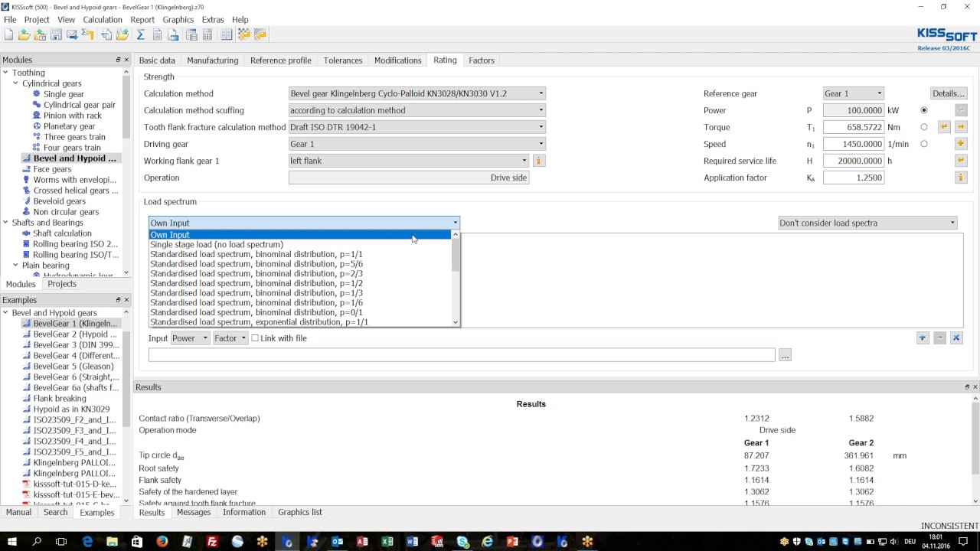Click the Send as email icon
This screenshot has height=551, width=980.
click(x=72, y=34)
